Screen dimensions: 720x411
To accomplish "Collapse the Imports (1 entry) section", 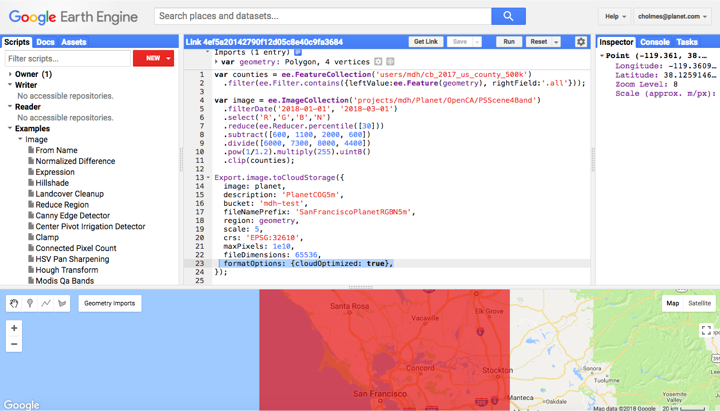I will click(208, 52).
